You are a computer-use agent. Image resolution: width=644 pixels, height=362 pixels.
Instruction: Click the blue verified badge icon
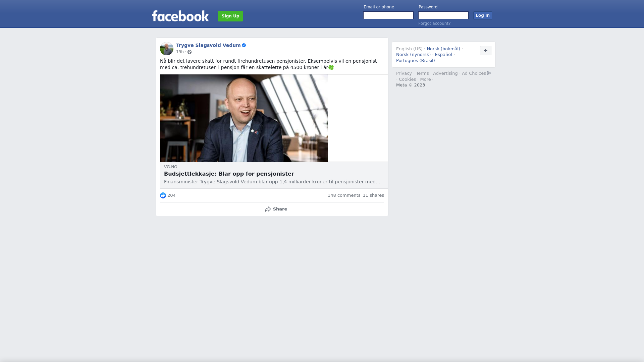pos(244,45)
